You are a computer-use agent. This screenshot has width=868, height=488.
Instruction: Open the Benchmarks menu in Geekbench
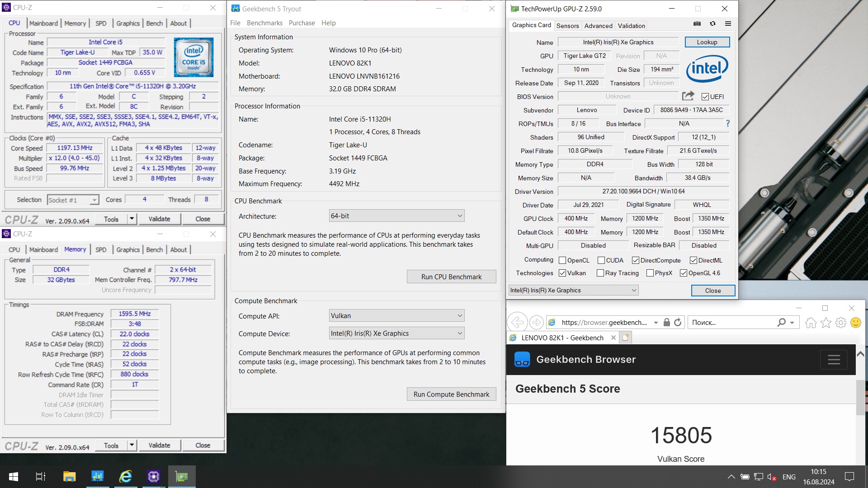pyautogui.click(x=264, y=23)
